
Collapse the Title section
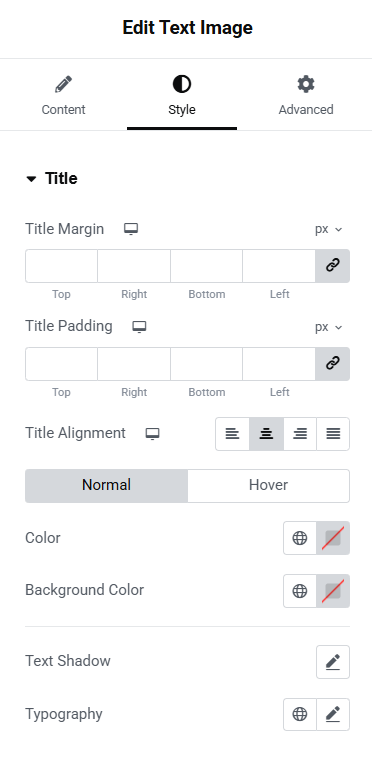point(51,178)
